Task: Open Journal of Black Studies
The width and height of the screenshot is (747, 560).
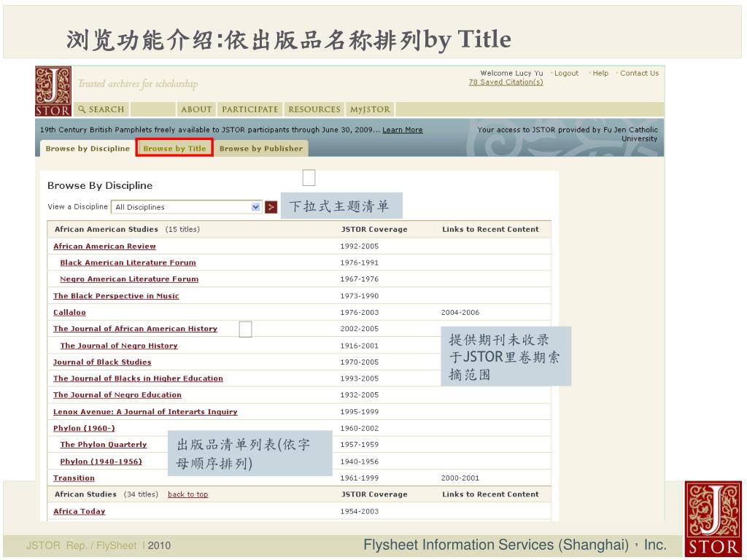Action: 102,362
